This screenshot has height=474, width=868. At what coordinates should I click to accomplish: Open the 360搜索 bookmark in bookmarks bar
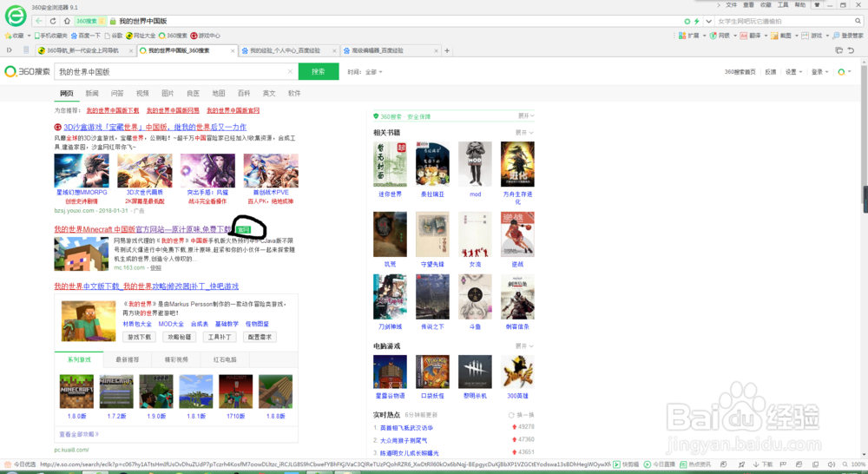[x=173, y=36]
